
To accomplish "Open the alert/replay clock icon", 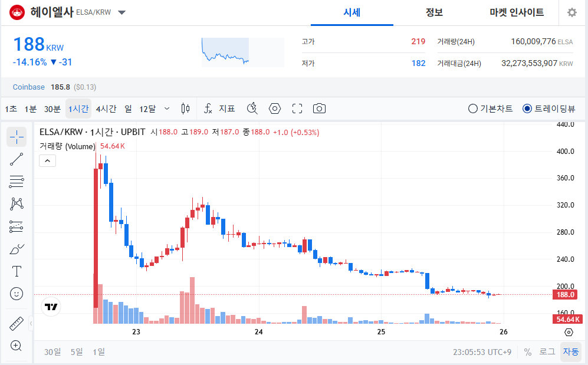I will click(252, 108).
